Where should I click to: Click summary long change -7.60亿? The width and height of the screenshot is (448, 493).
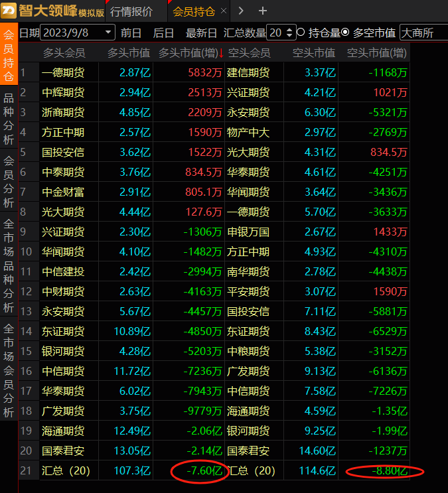(204, 470)
